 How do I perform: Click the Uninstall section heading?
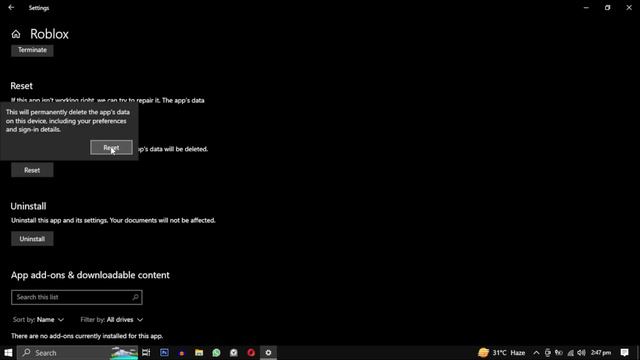(x=28, y=206)
